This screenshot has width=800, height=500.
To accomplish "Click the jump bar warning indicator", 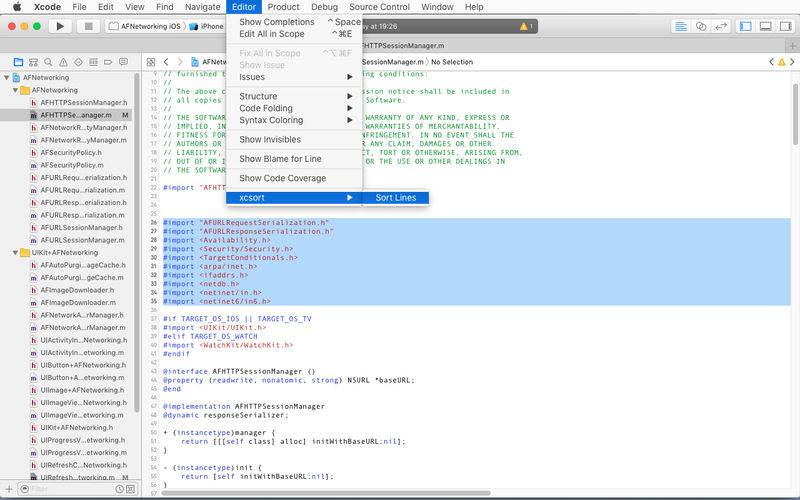I will (x=782, y=62).
